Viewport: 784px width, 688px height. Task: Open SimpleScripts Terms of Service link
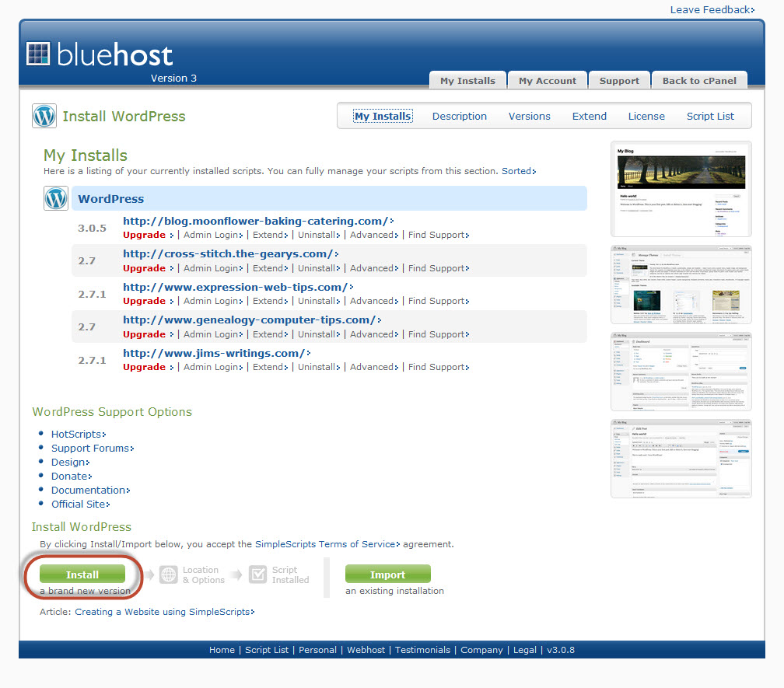327,544
